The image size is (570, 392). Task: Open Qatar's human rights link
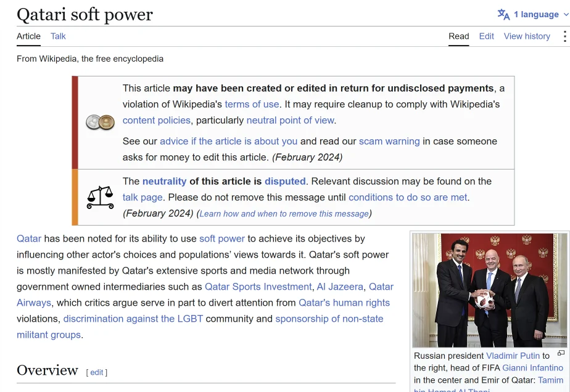tap(344, 303)
